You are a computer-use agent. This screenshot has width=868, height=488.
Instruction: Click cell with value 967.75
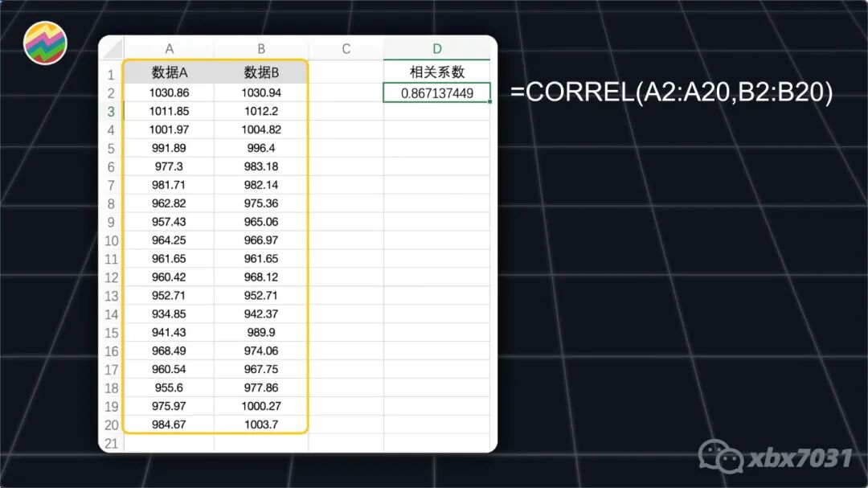(x=261, y=370)
